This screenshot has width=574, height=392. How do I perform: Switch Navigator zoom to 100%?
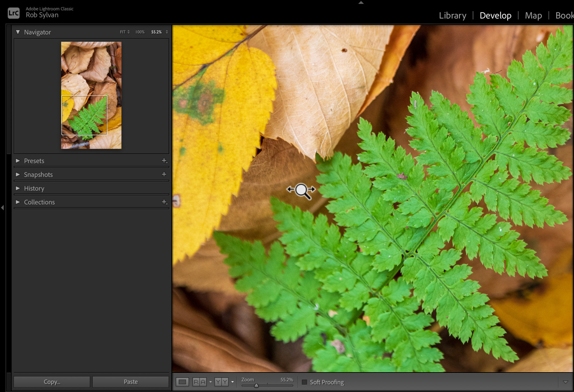pyautogui.click(x=139, y=32)
